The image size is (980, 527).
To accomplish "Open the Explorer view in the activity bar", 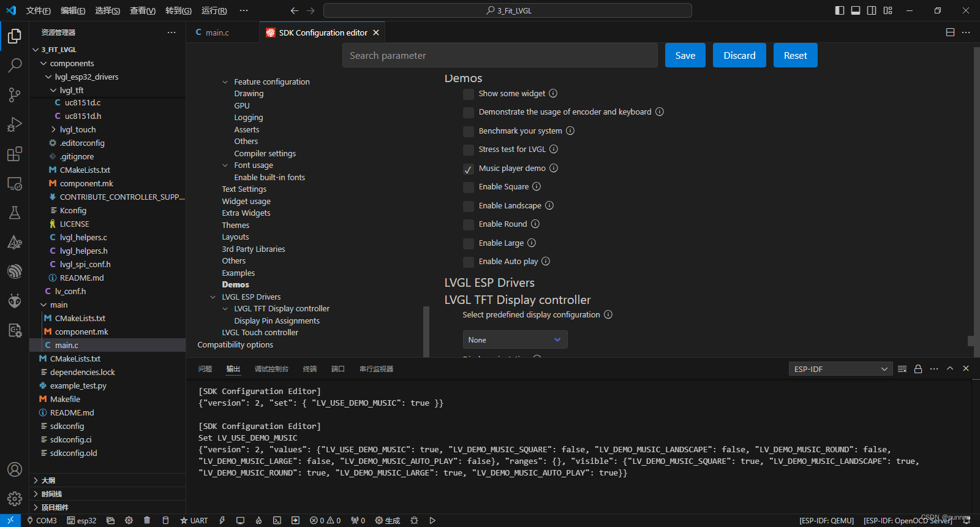I will pyautogui.click(x=15, y=37).
